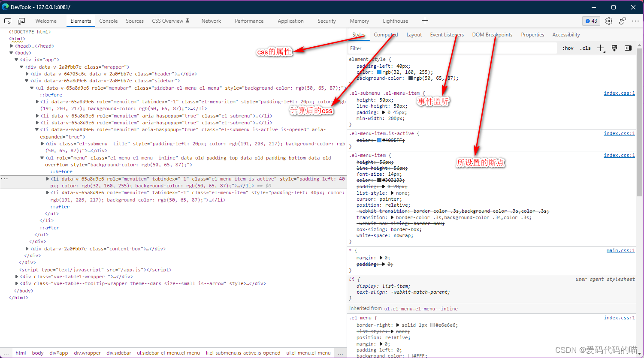The image size is (644, 358).
Task: Open main.css:1 source link
Action: (620, 250)
